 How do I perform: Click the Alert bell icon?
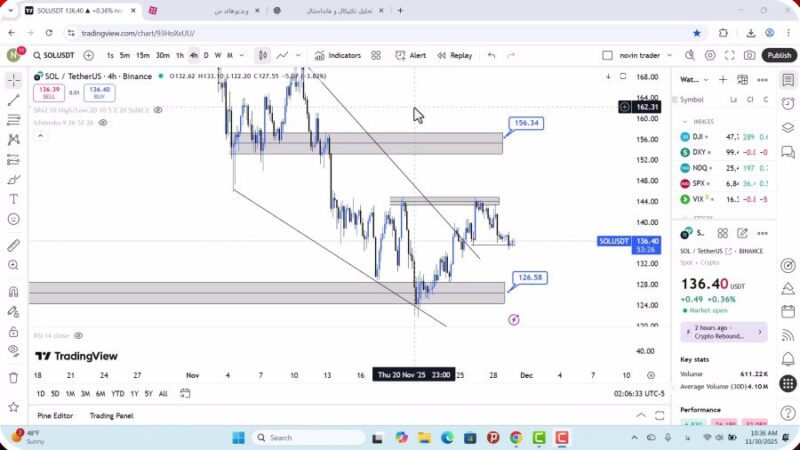pos(410,56)
